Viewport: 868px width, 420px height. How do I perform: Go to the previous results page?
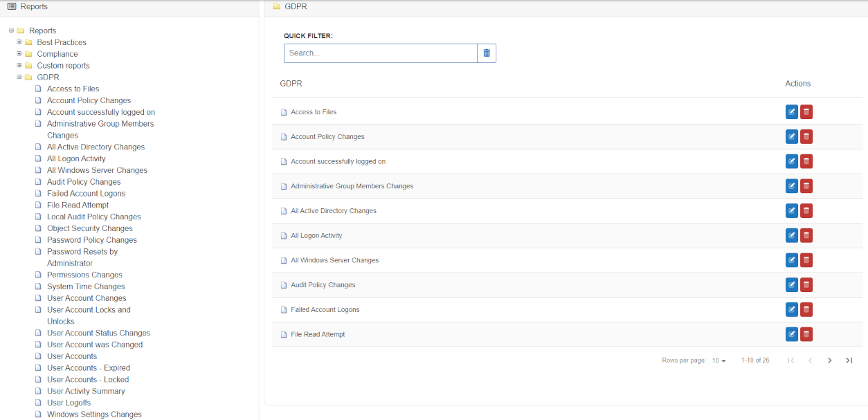(811, 360)
